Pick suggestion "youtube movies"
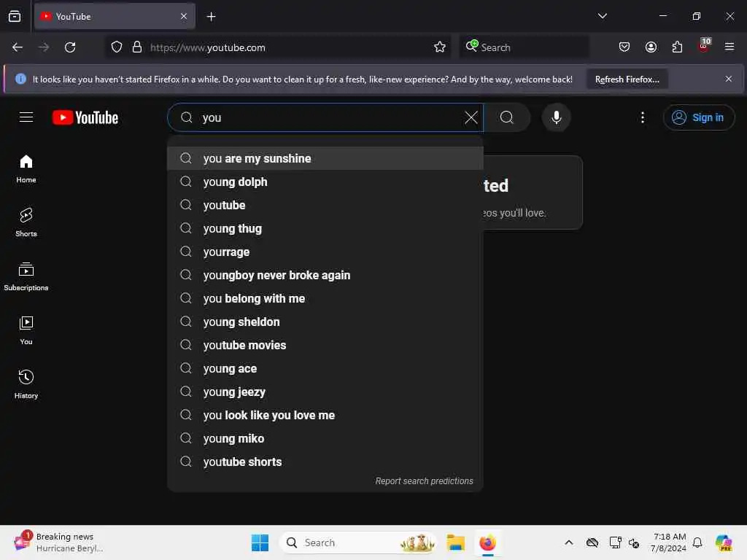The height and width of the screenshot is (560, 747). tap(325, 345)
